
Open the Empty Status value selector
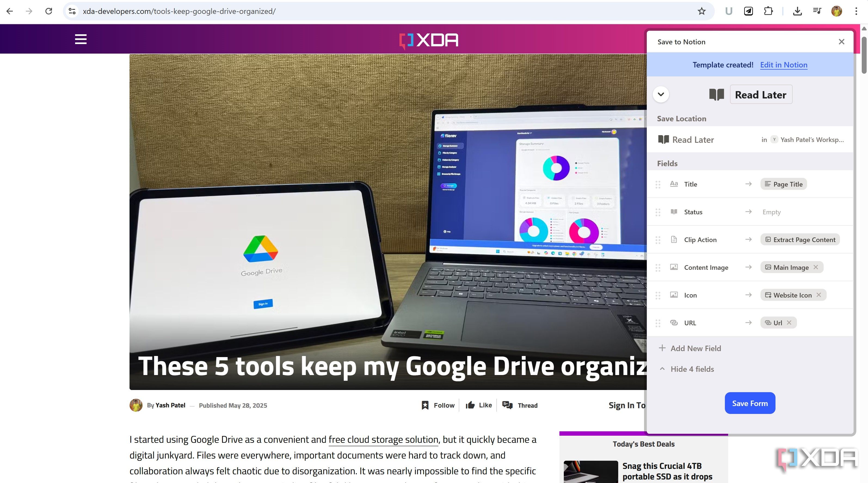(x=771, y=212)
